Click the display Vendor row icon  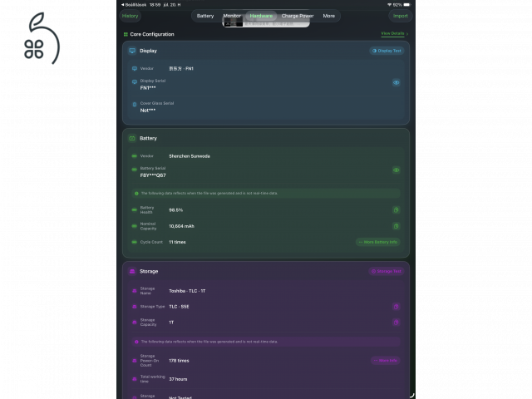pyautogui.click(x=135, y=68)
